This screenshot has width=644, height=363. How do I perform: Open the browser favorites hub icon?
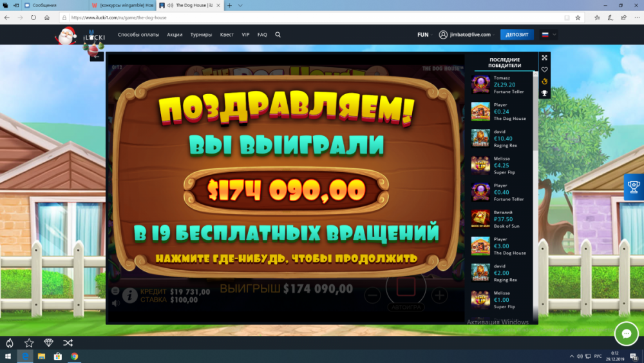[597, 17]
